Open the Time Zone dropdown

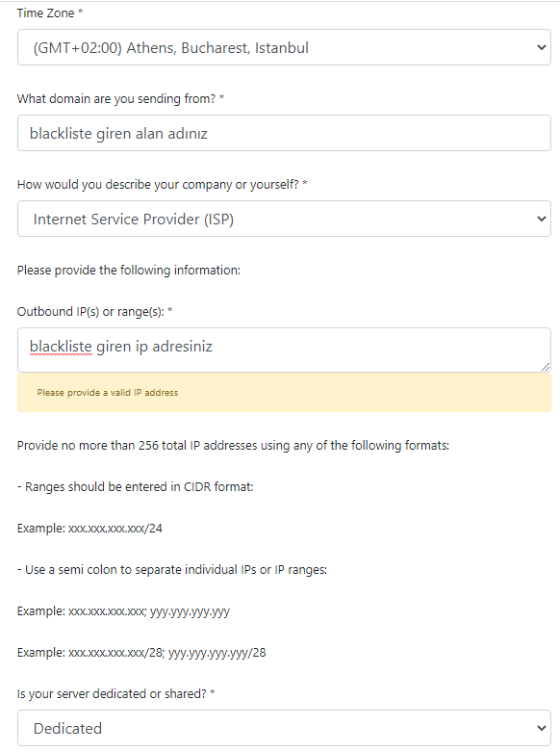284,47
